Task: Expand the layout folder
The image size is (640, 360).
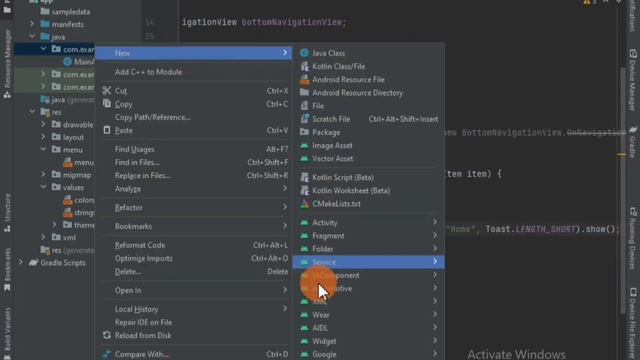Action: pyautogui.click(x=43, y=137)
